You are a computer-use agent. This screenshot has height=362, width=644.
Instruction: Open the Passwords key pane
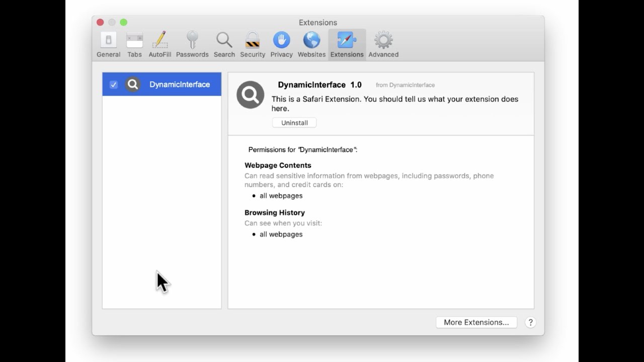click(x=192, y=45)
